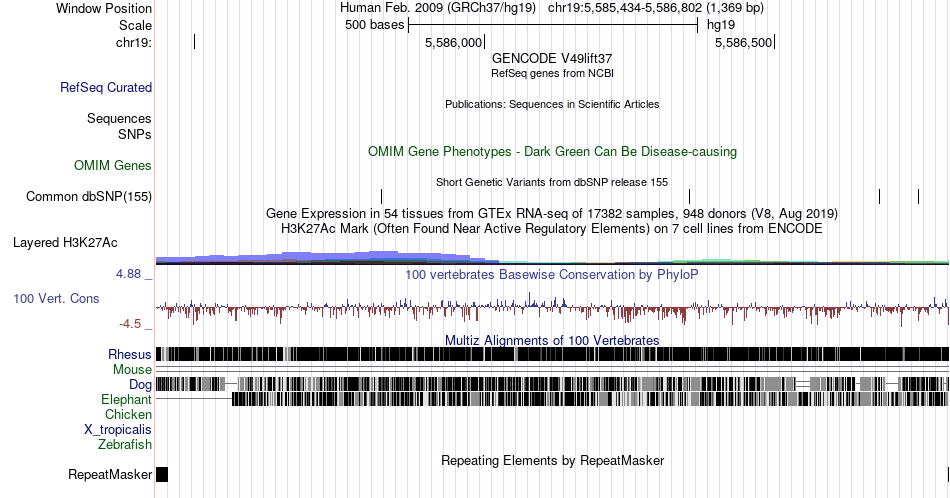The height and width of the screenshot is (498, 950).
Task: Click Repeating Elements by RepeatMasker title
Action: click(552, 460)
